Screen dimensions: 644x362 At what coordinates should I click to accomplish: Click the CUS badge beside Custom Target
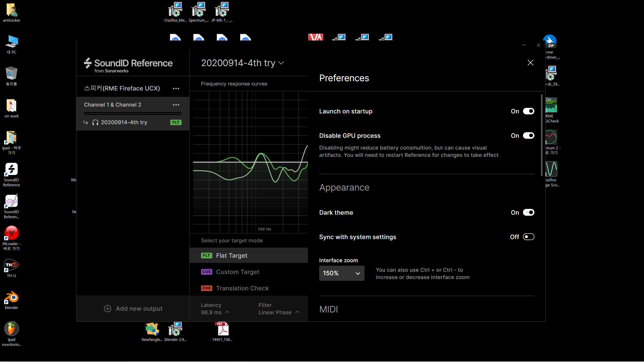tap(207, 272)
